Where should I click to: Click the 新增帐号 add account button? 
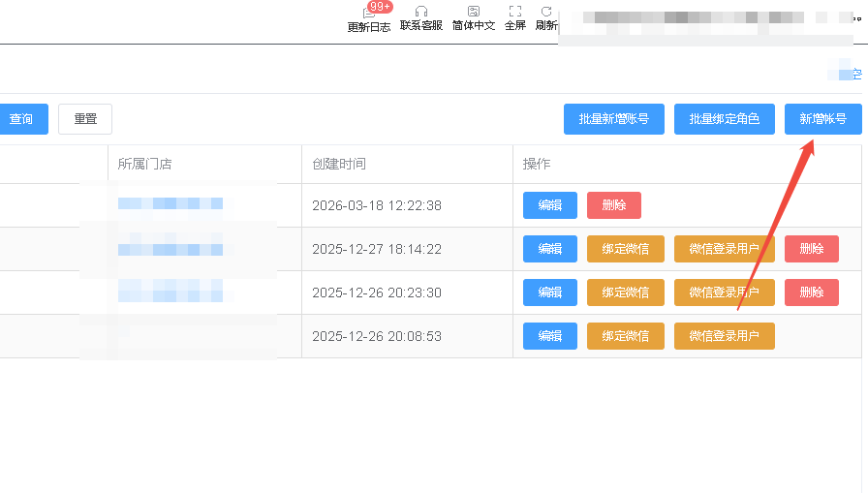coord(822,119)
